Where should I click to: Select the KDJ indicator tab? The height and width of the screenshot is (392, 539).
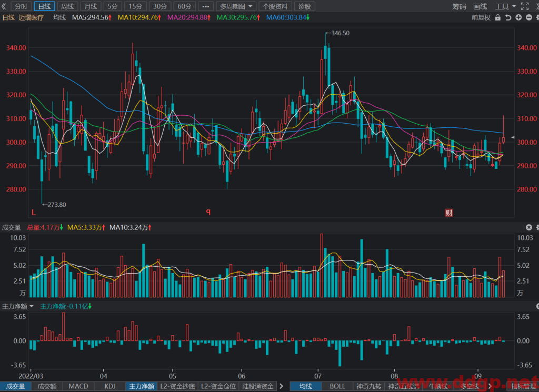110,386
